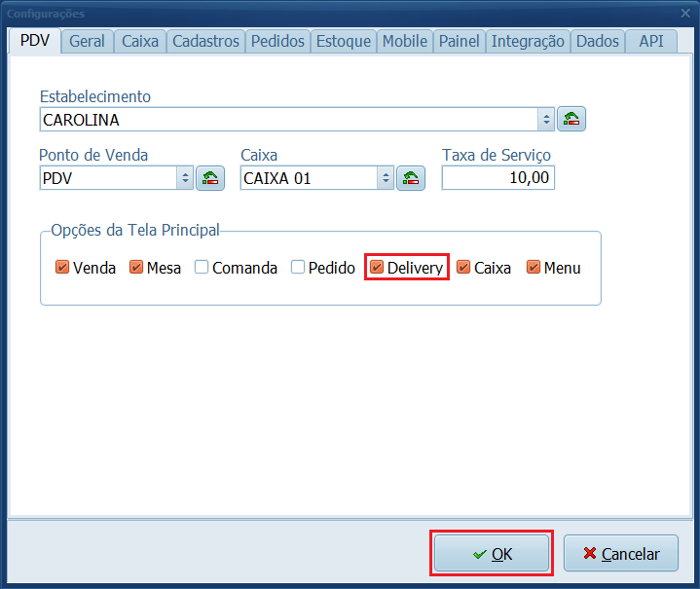
Task: Open the Estoque tab
Action: 343,41
